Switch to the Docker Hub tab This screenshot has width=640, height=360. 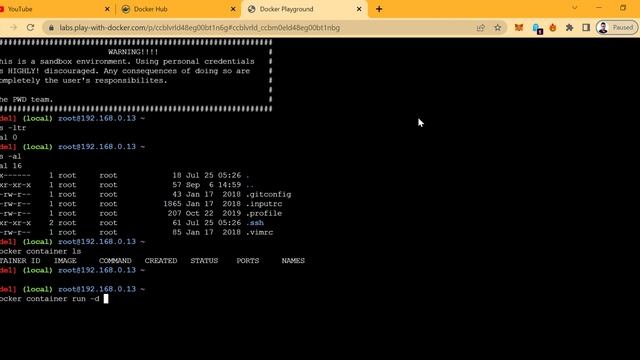click(x=180, y=9)
